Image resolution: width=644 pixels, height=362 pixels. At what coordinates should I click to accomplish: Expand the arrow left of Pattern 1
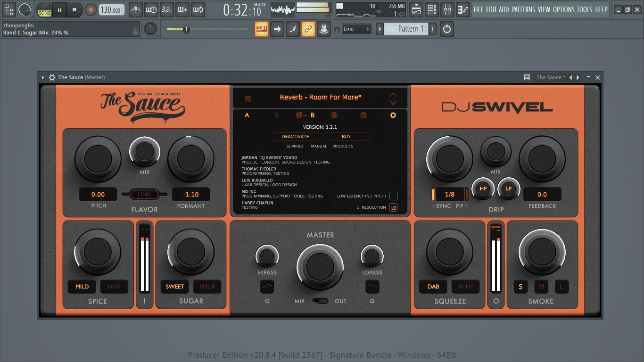click(380, 29)
